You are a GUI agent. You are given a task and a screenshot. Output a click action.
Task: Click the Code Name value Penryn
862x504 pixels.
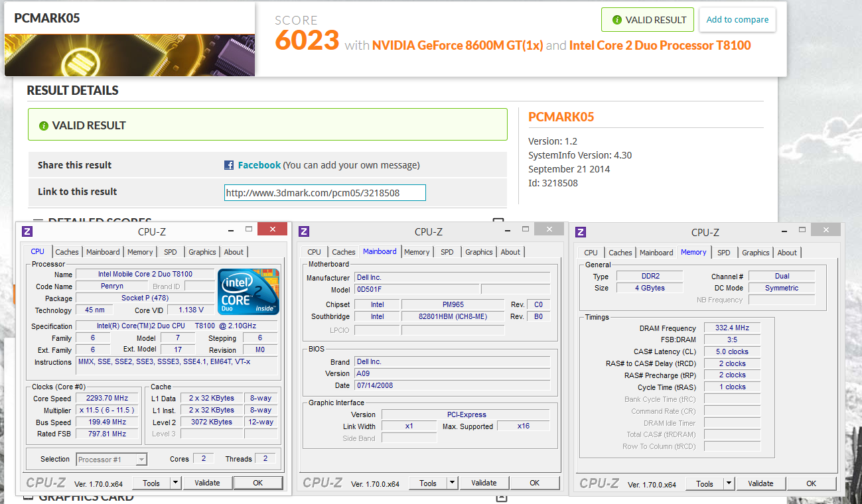pyautogui.click(x=112, y=286)
